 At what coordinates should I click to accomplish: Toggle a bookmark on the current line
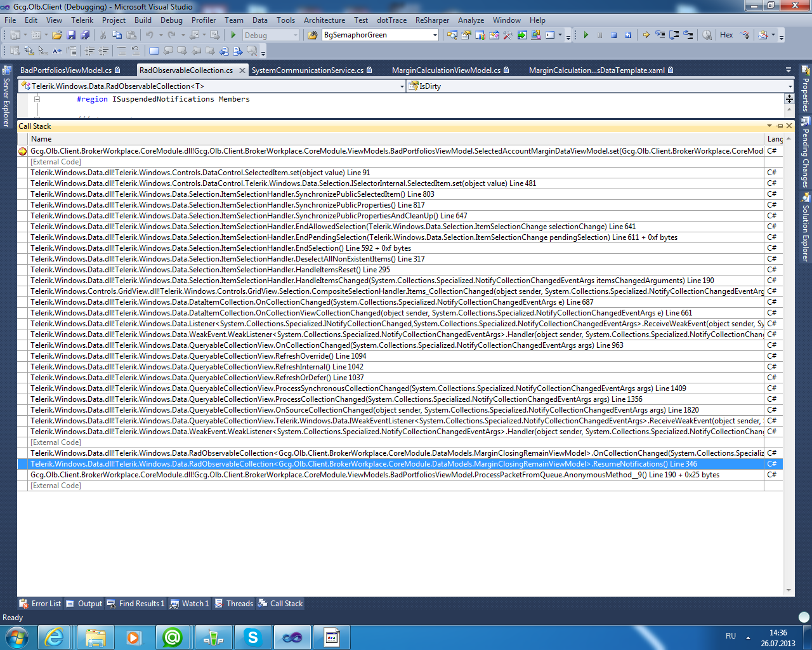(154, 51)
